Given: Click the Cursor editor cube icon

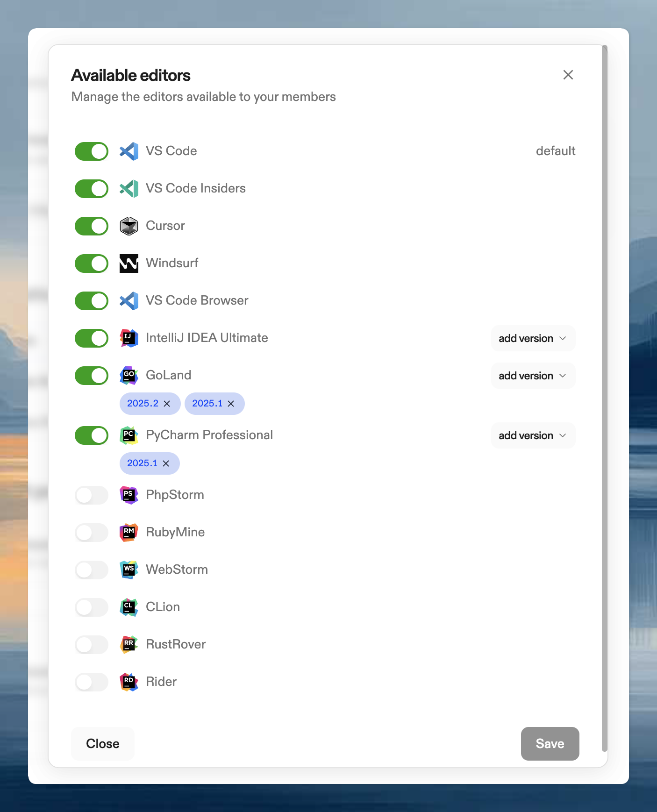Looking at the screenshot, I should coord(129,226).
